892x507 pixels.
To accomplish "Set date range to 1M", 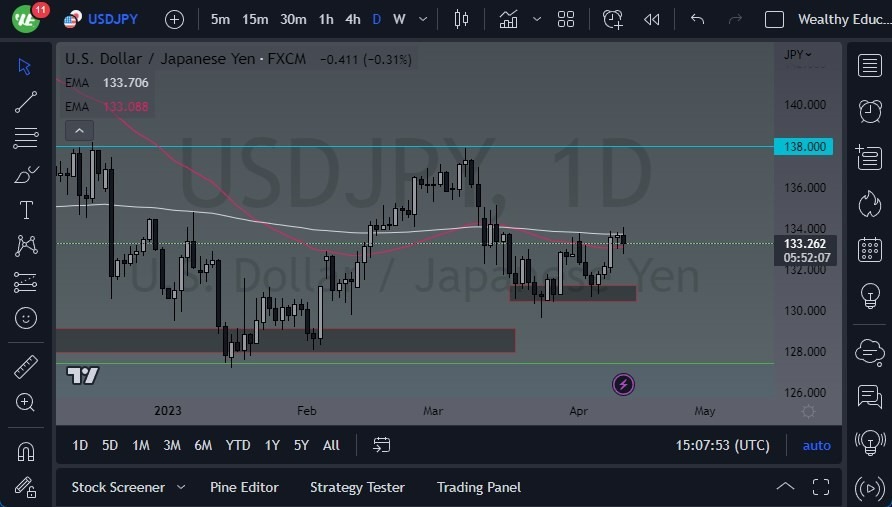I will tap(141, 445).
